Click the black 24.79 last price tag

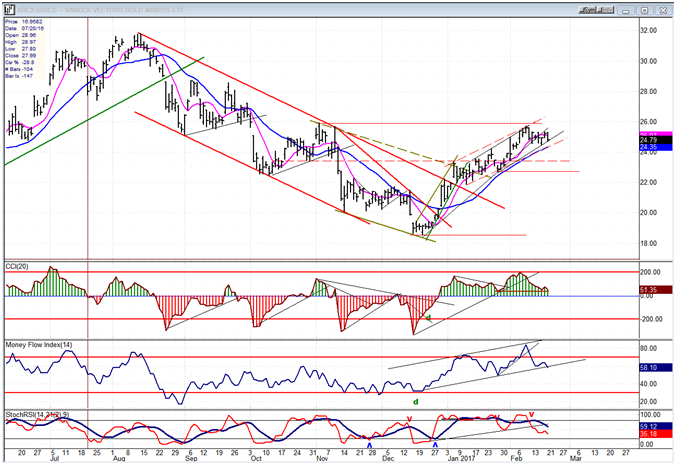click(655, 140)
